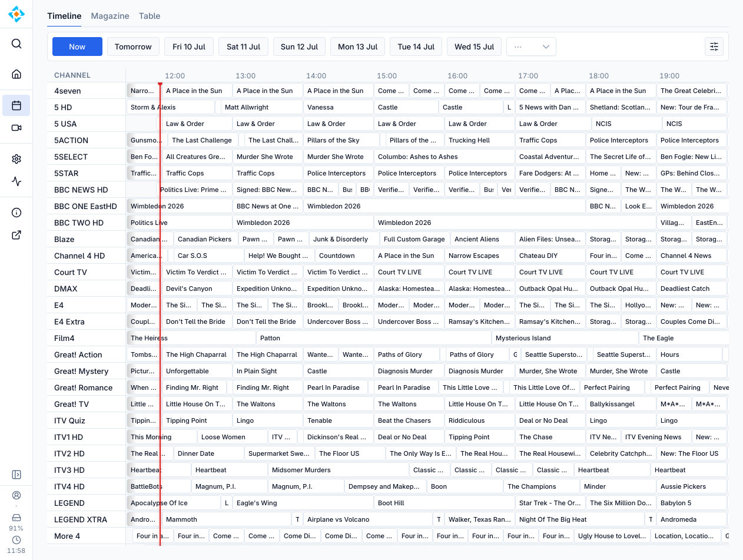Open Storm & Alexis on 5 HD
This screenshot has height=560, width=743.
[171, 107]
